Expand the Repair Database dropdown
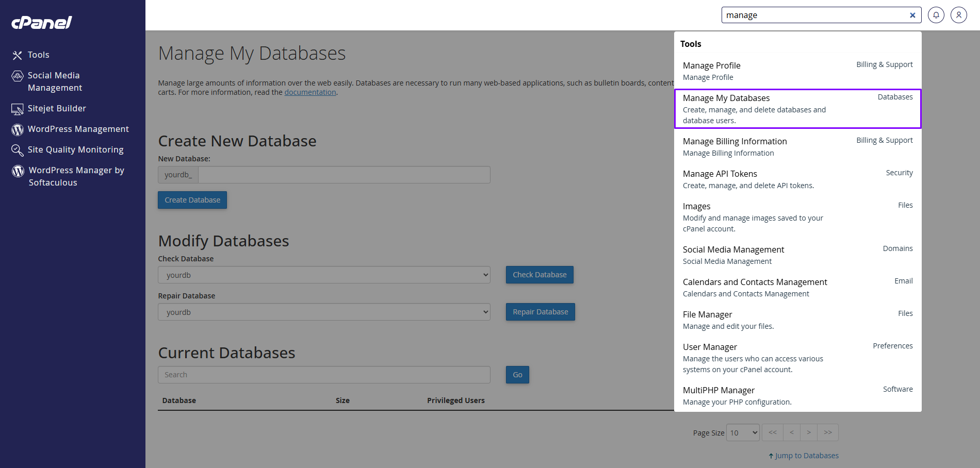The width and height of the screenshot is (980, 468). 324,312
